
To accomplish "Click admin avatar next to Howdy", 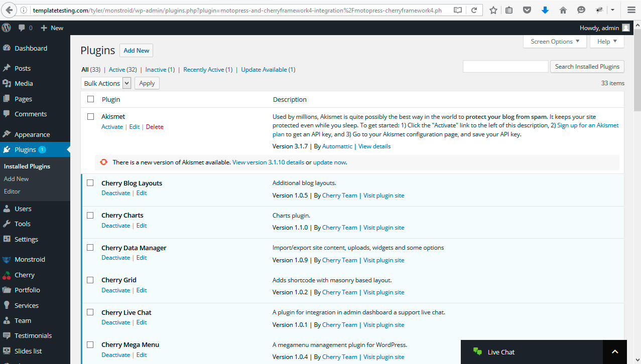I will coord(625,28).
